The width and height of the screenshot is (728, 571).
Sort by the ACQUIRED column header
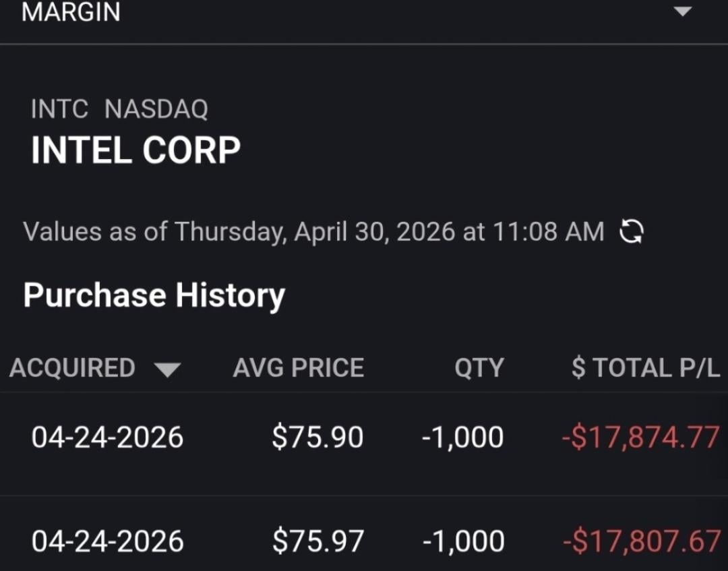(72, 368)
